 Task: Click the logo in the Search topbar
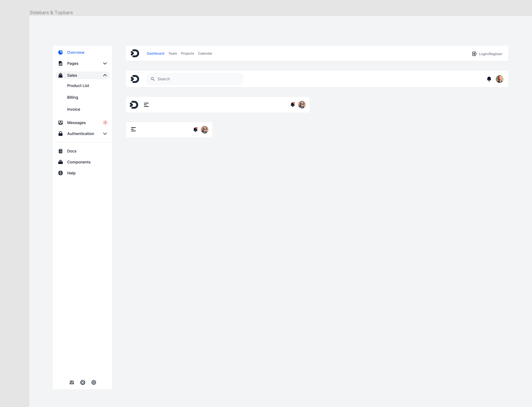pyautogui.click(x=135, y=79)
